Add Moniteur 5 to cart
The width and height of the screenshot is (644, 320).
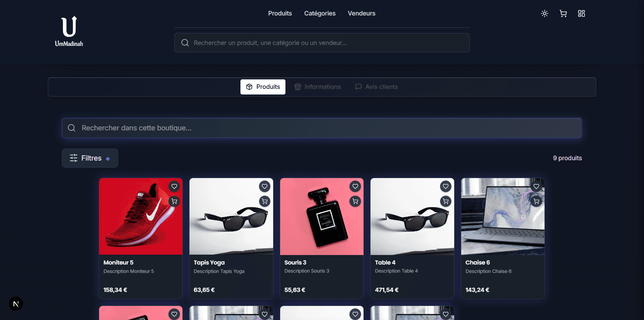pos(174,201)
